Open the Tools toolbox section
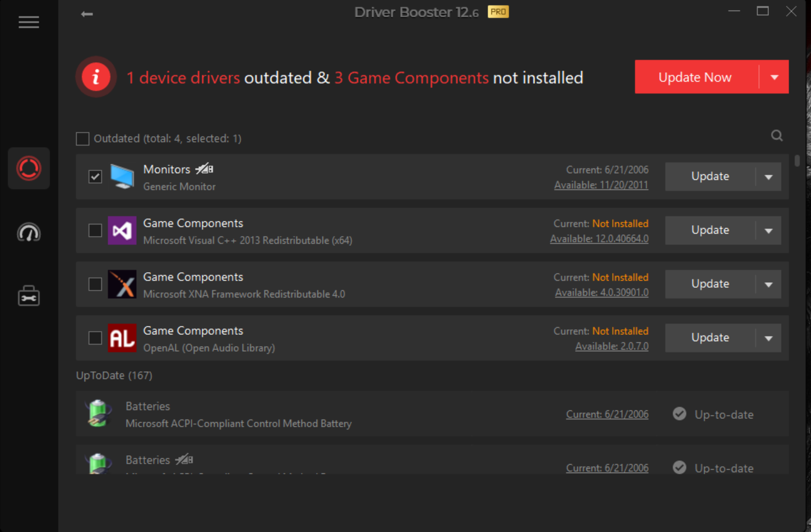This screenshot has height=532, width=811. [x=29, y=296]
